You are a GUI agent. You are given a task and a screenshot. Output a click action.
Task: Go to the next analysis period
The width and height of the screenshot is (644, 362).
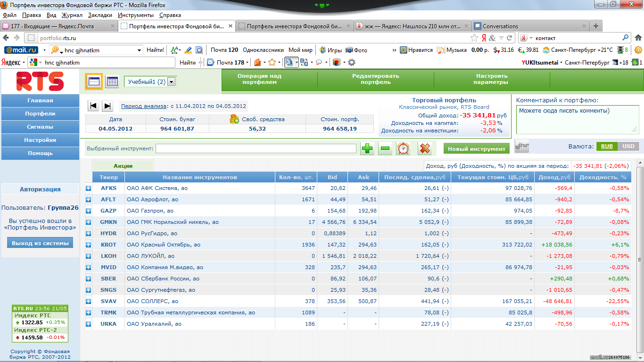107,106
